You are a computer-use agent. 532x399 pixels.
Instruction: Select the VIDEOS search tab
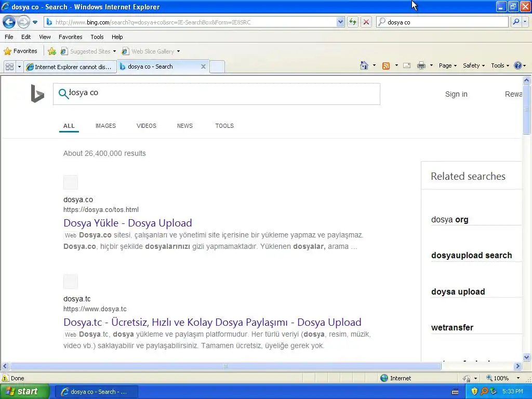(x=146, y=126)
